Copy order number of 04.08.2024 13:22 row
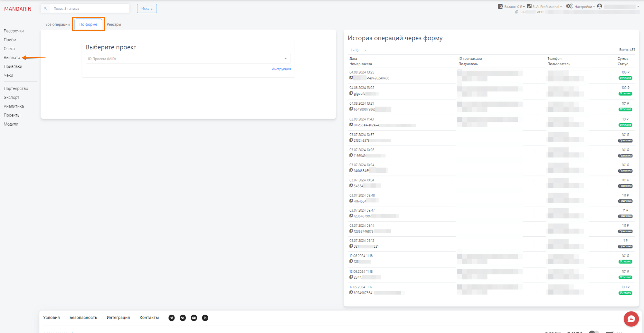 coord(351,93)
